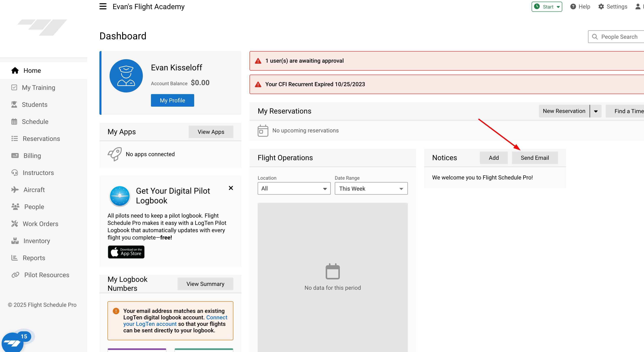Click the notice 'We welcome you to Flight Schedule Pro!'

point(482,177)
